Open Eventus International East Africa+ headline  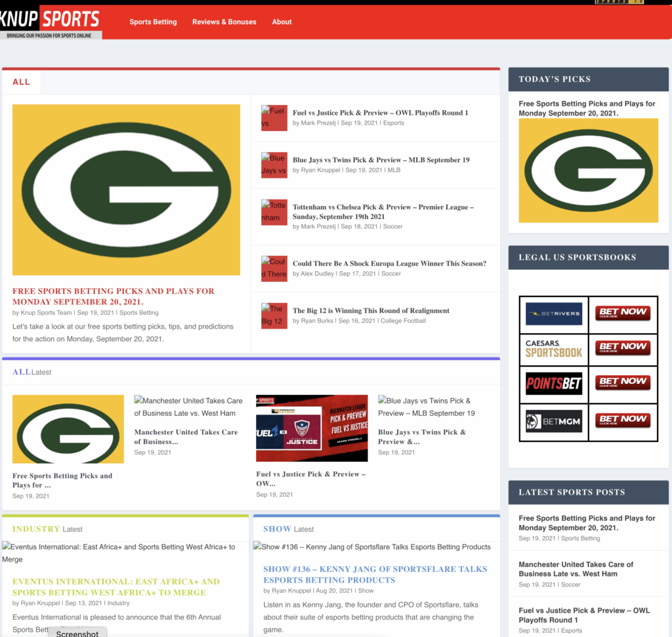click(115, 587)
